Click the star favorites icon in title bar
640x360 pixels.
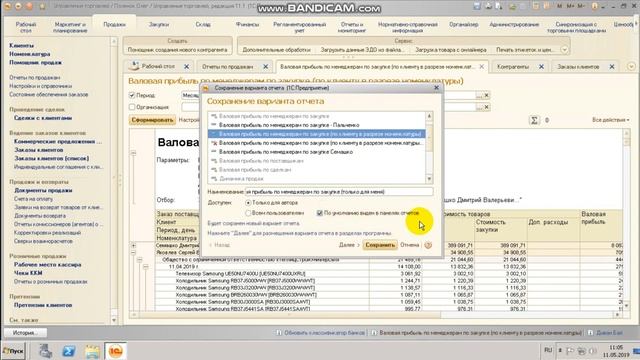click(42, 7)
